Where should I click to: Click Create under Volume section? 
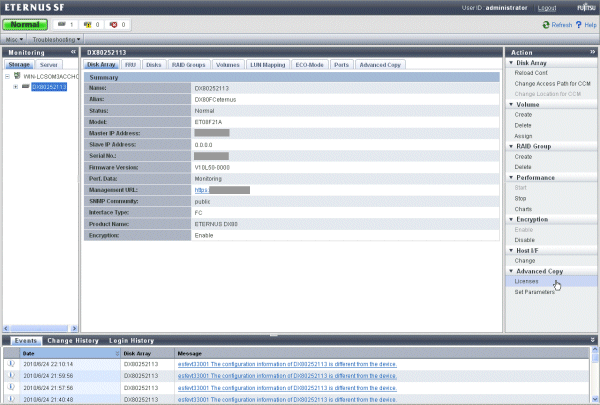tap(523, 114)
